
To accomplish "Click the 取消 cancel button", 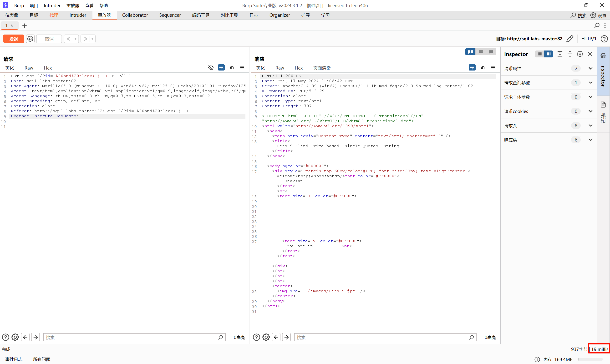I will click(49, 39).
